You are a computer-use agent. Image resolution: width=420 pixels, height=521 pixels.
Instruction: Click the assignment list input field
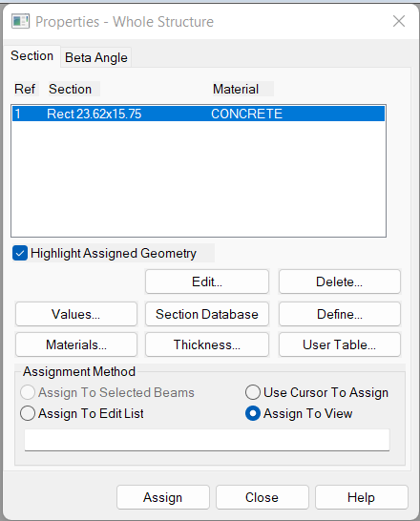(x=207, y=440)
